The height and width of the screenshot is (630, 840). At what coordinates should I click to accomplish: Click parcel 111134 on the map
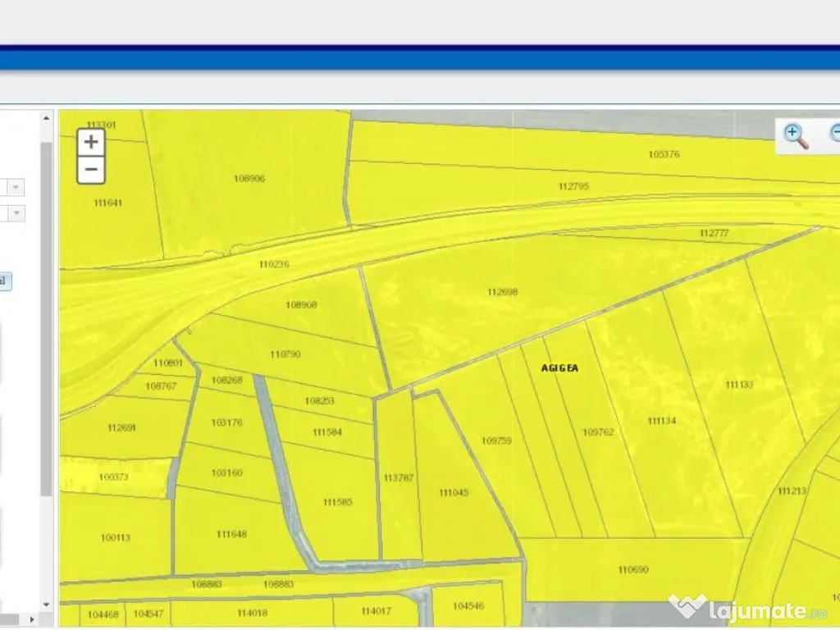pos(661,421)
